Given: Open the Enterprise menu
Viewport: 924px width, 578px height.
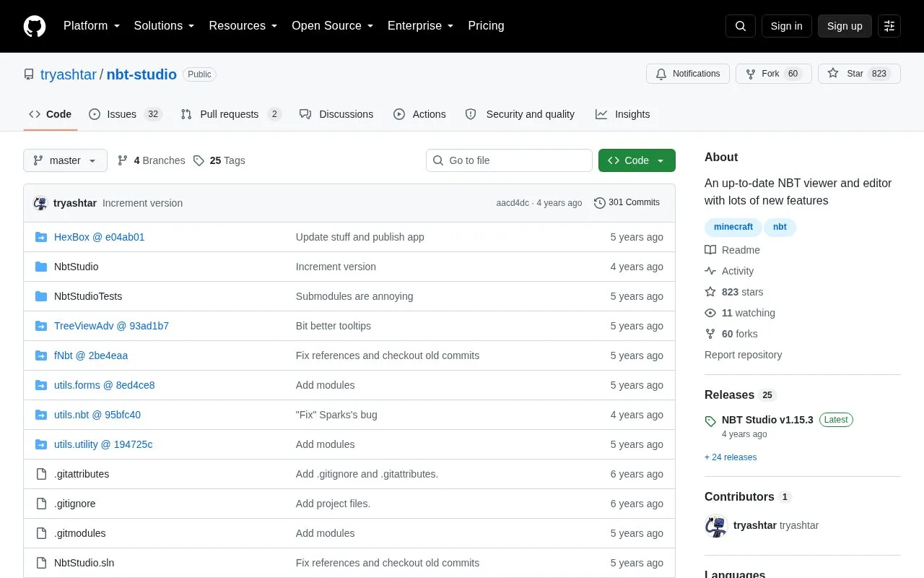Looking at the screenshot, I should [420, 26].
